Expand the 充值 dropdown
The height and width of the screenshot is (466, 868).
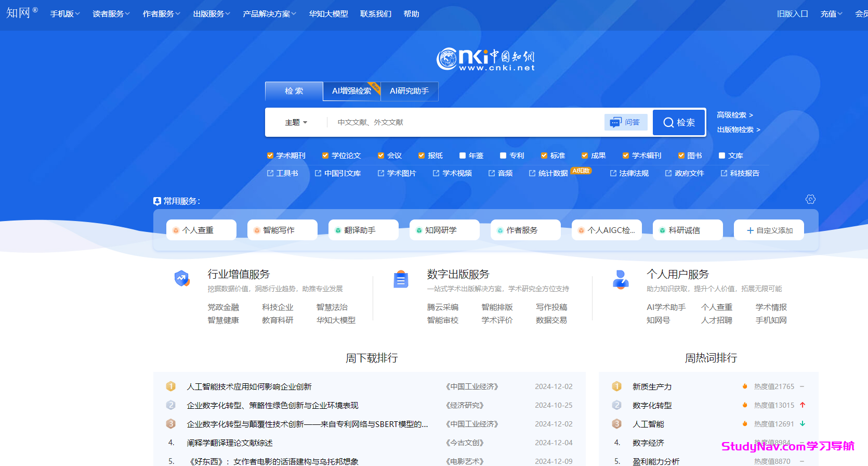[832, 14]
